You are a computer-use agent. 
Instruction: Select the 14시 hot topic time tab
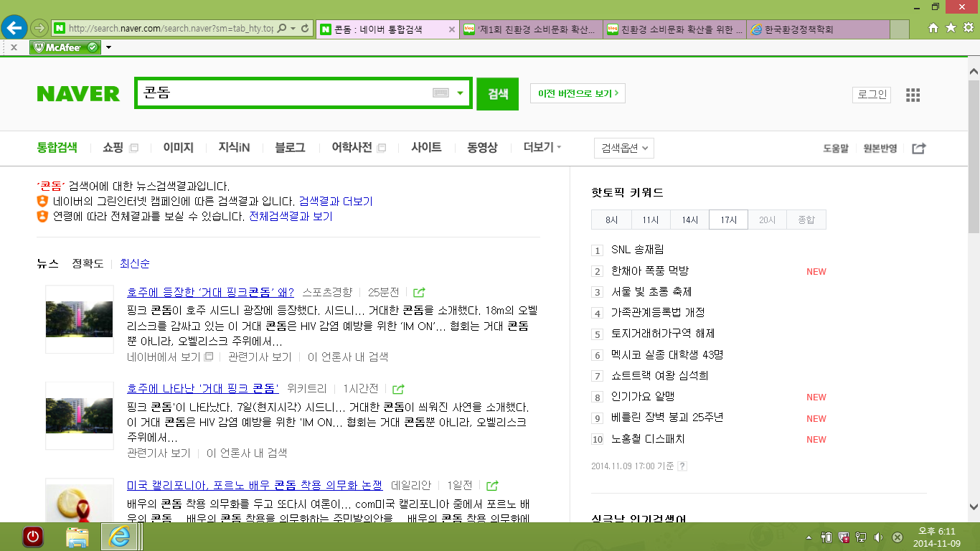tap(689, 220)
